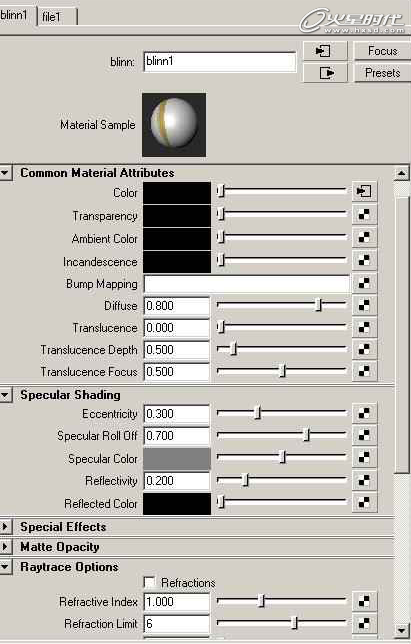This screenshot has height=644, width=411.
Task: Click the checker map button for Translucence Depth
Action: tap(364, 349)
